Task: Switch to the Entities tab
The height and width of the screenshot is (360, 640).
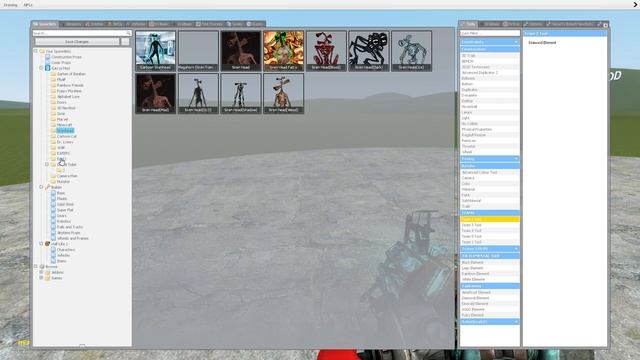Action: [95, 24]
